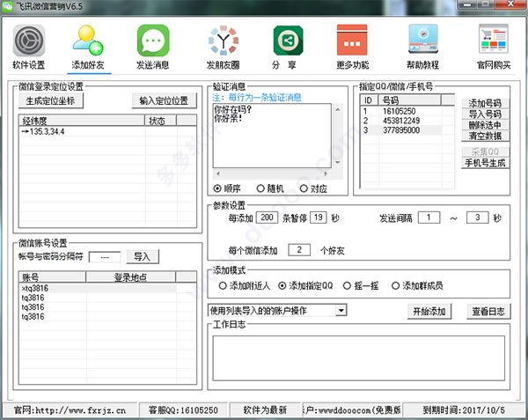
Task: Select 添加指定QQ mode radio button
Action: [x=282, y=286]
